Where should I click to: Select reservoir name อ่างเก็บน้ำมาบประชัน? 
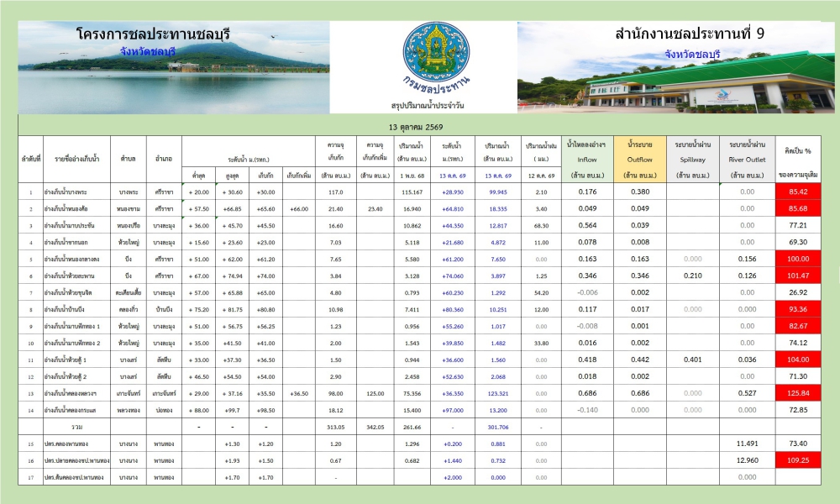click(69, 225)
